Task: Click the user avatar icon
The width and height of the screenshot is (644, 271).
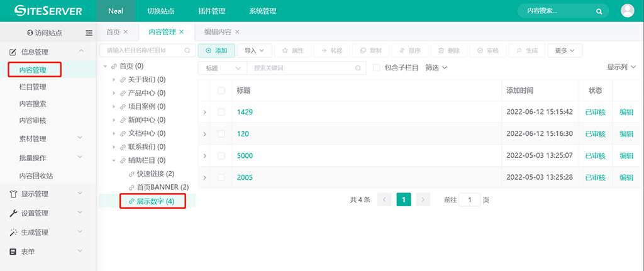Action: click(627, 11)
